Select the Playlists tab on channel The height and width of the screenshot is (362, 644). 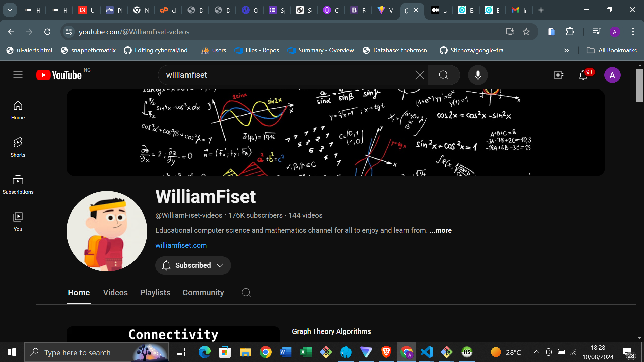pyautogui.click(x=155, y=292)
